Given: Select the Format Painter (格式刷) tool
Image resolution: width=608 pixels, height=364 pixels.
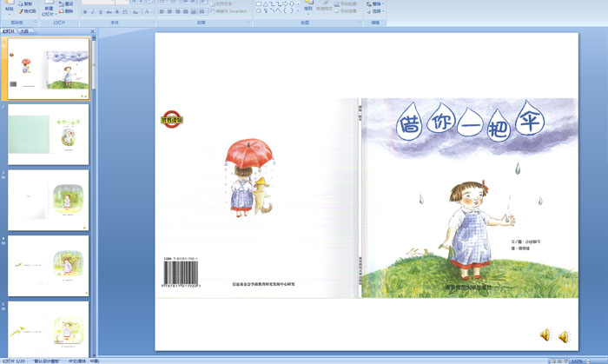Looking at the screenshot, I should point(27,11).
